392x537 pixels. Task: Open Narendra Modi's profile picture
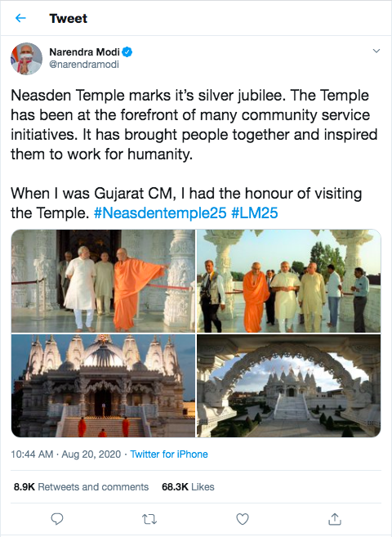(26, 58)
